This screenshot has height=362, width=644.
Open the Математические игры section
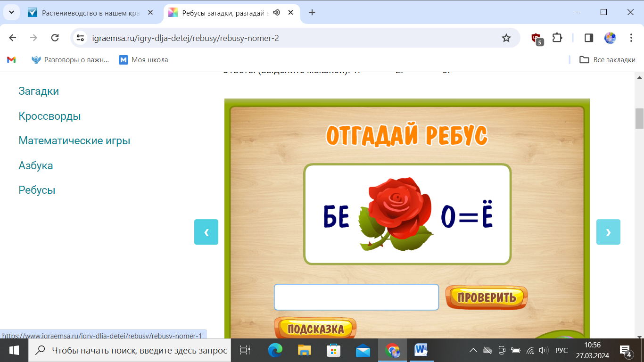(x=74, y=140)
